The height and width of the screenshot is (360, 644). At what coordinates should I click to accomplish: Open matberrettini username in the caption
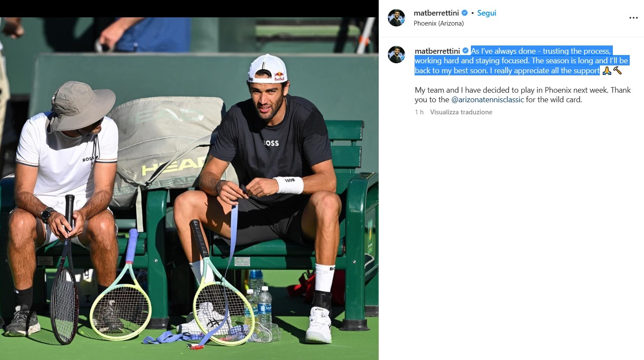click(437, 51)
